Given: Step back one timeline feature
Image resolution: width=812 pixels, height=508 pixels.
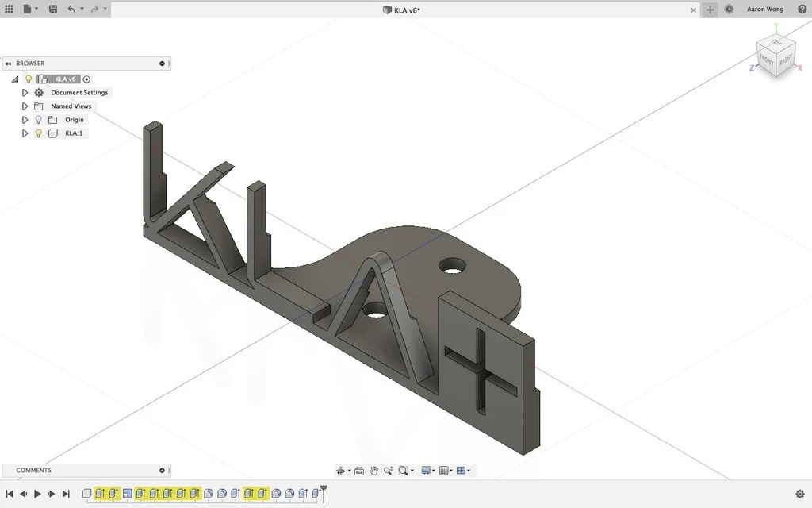Looking at the screenshot, I should click(x=23, y=494).
